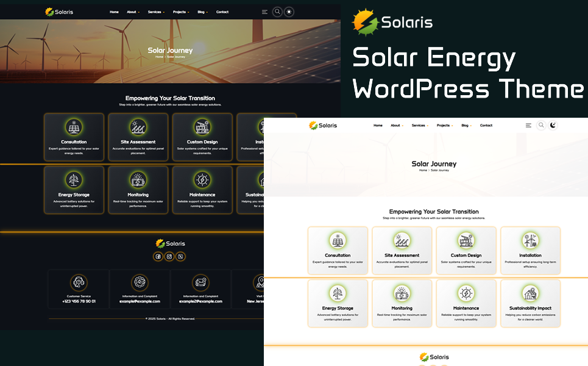Select the Installation icon in the light preview

pyautogui.click(x=530, y=240)
